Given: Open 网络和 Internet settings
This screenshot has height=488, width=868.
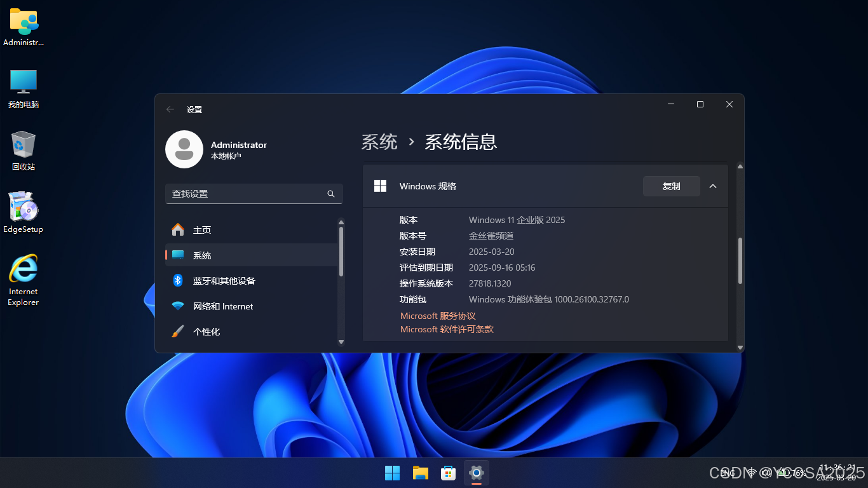Looking at the screenshot, I should point(252,306).
